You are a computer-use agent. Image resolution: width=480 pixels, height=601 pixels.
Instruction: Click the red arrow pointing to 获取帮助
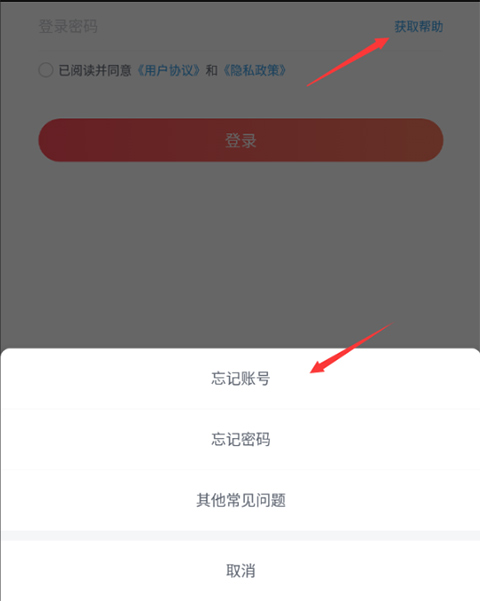(348, 61)
